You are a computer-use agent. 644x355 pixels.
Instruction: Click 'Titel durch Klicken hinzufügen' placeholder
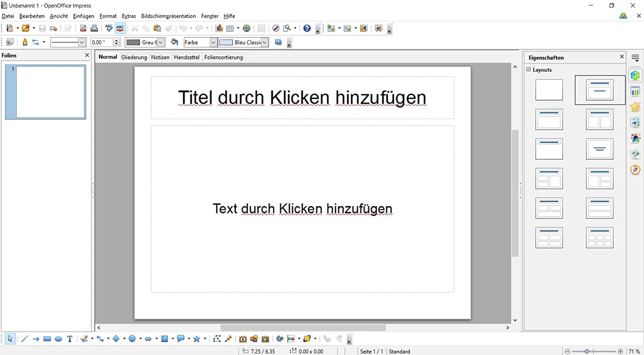(302, 98)
